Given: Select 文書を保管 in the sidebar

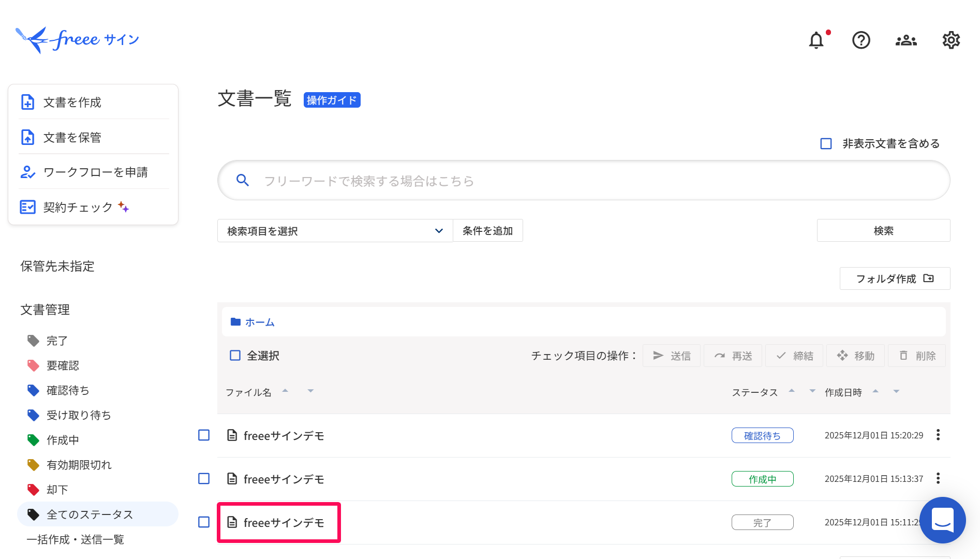Looking at the screenshot, I should click(94, 137).
